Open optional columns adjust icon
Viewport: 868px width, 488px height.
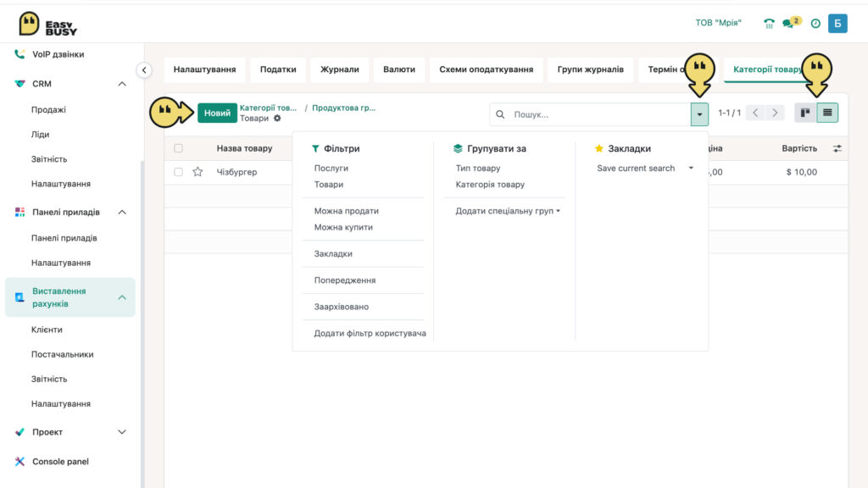(x=837, y=148)
